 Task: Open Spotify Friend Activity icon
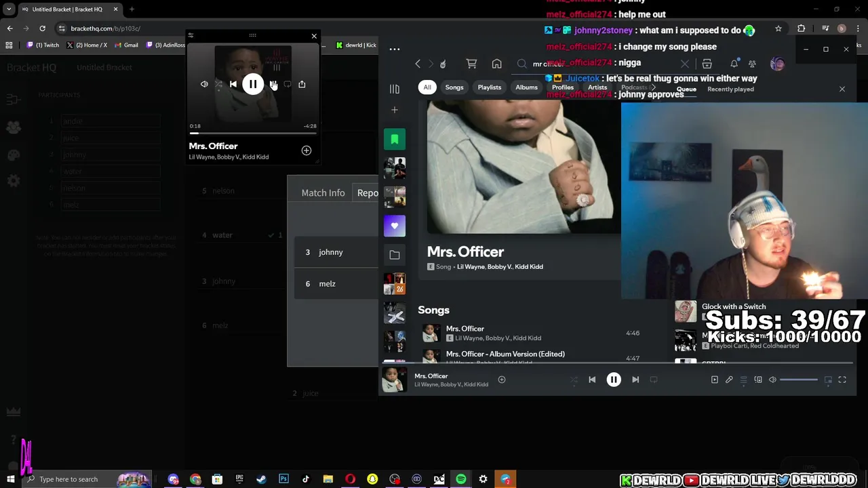[752, 64]
